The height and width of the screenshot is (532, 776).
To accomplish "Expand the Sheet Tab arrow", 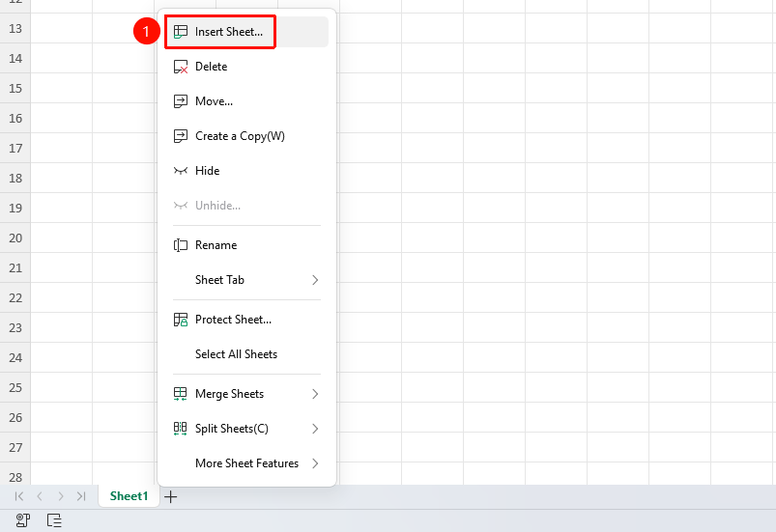I will [x=315, y=280].
